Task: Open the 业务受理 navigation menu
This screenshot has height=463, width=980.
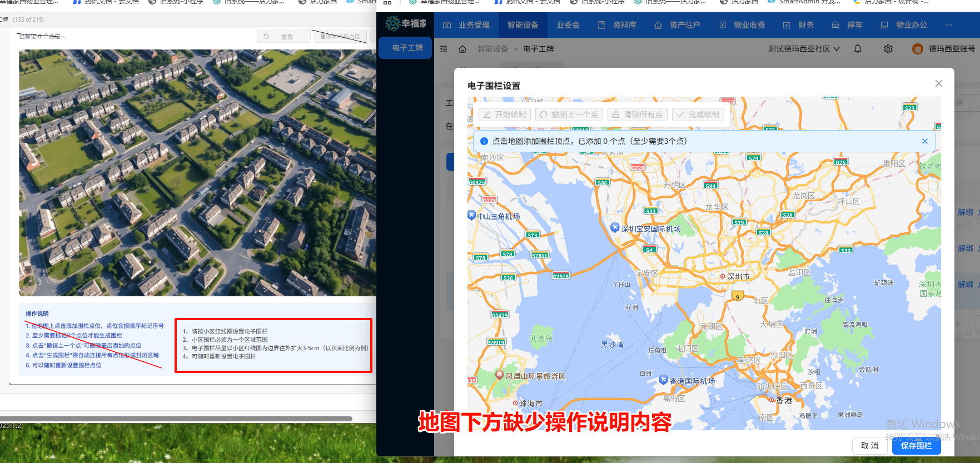Action: (x=466, y=25)
